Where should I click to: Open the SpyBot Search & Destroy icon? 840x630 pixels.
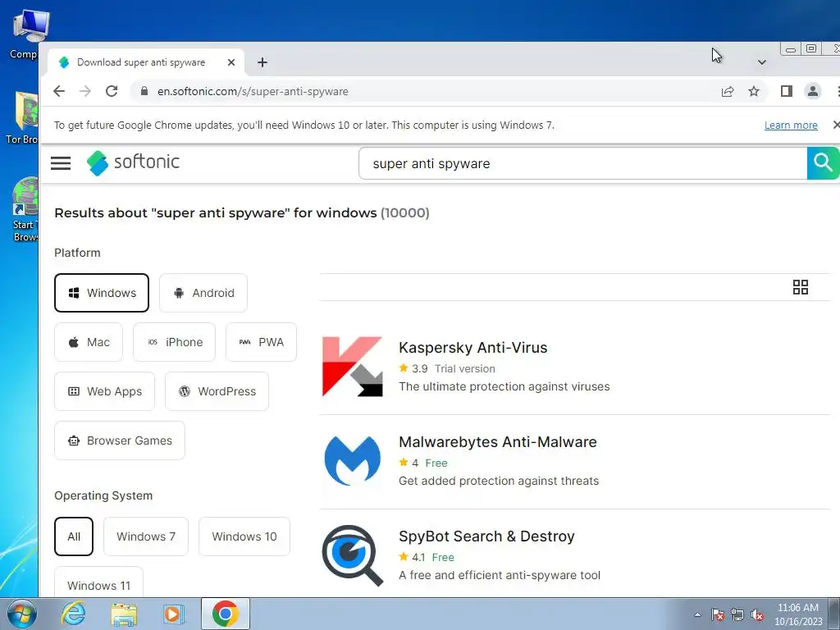click(x=353, y=555)
